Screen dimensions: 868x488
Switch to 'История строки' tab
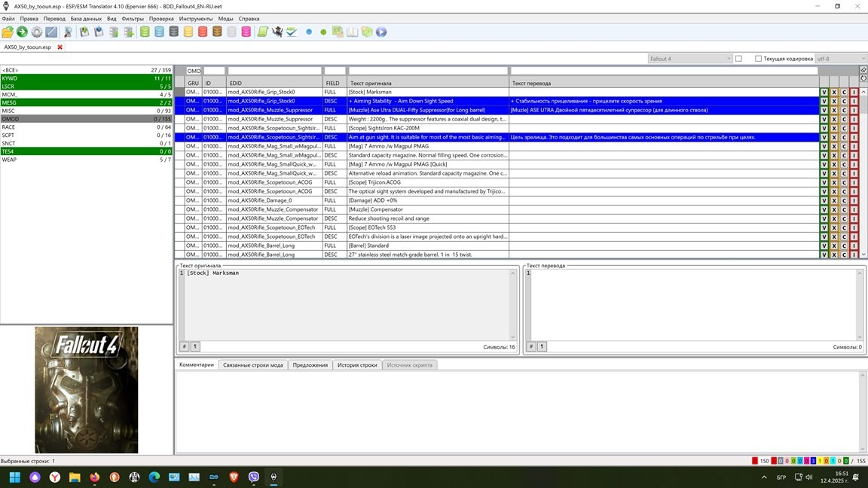pos(357,364)
